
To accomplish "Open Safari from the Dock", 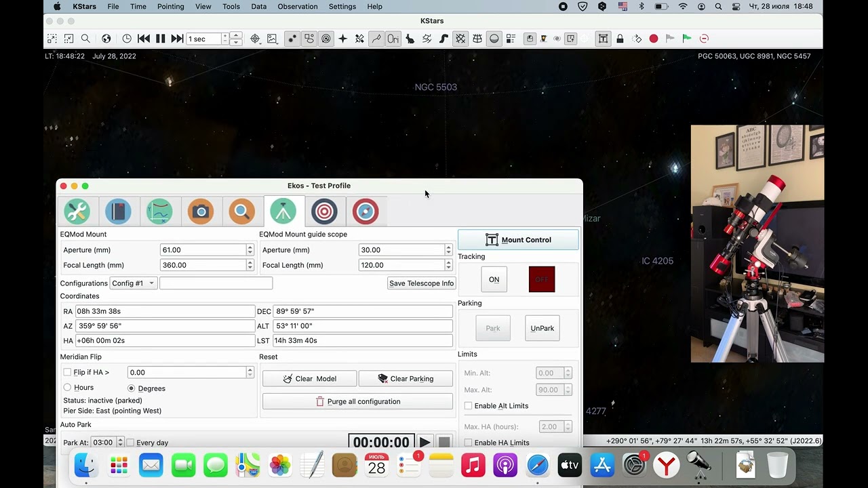I will point(538,465).
